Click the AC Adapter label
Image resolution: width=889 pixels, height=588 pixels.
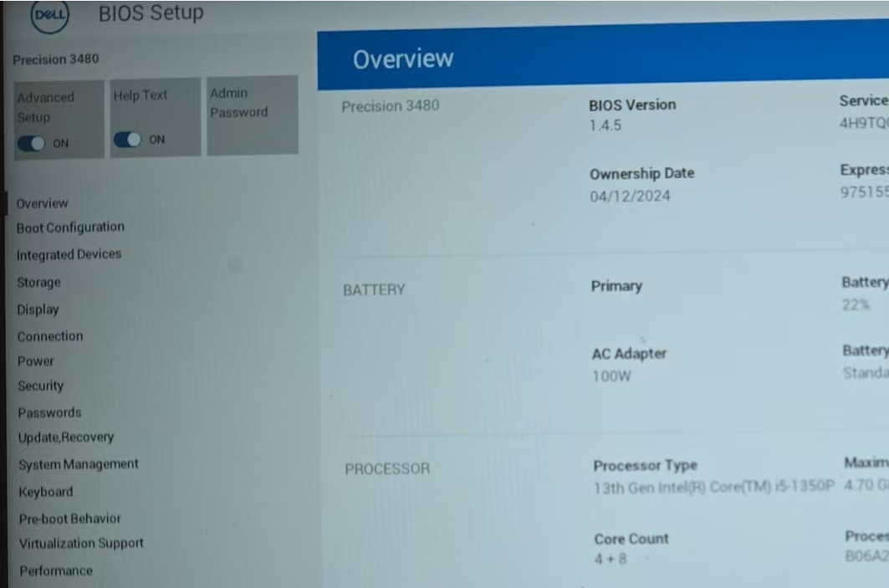629,354
